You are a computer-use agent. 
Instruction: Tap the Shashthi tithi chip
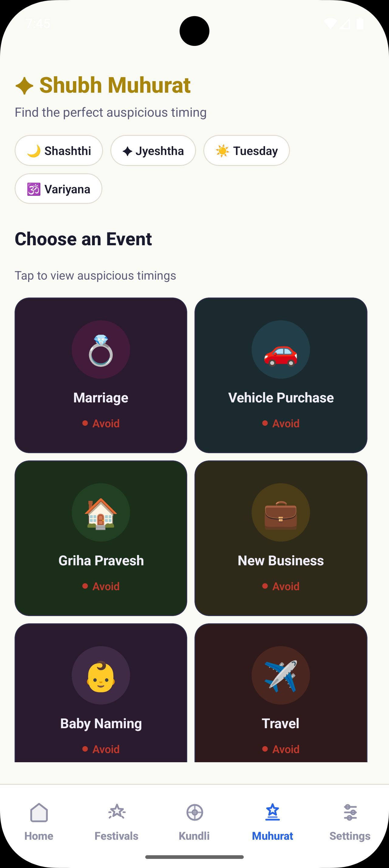[59, 151]
